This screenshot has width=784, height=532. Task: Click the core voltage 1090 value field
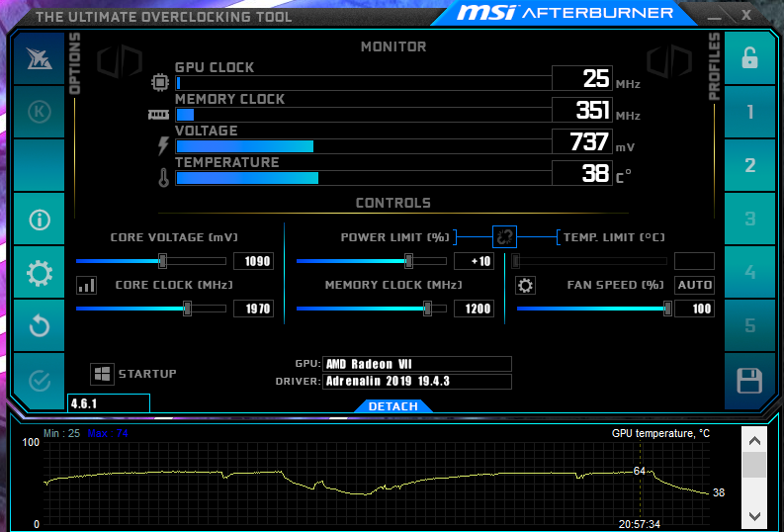pos(253,261)
